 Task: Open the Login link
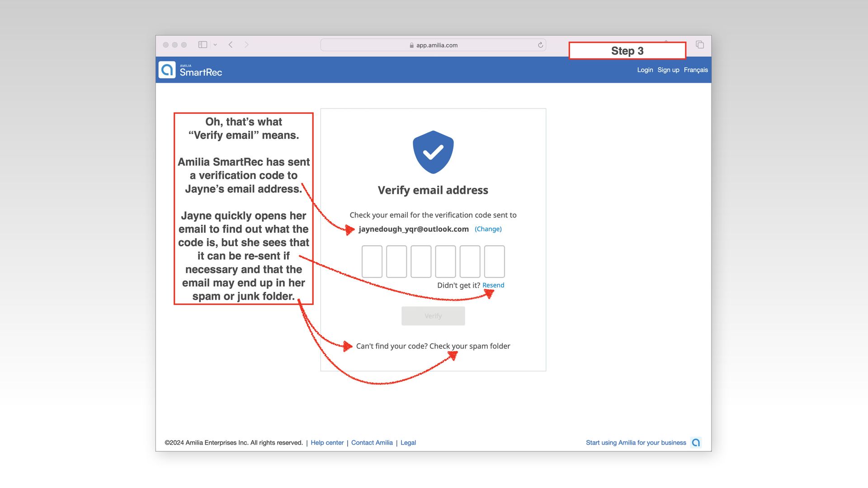click(645, 70)
